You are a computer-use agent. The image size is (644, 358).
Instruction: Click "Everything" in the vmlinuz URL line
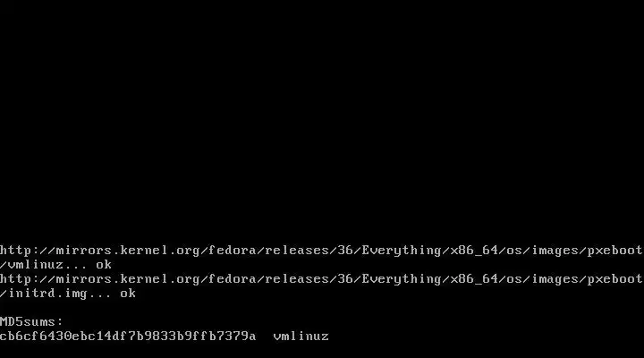click(402, 251)
